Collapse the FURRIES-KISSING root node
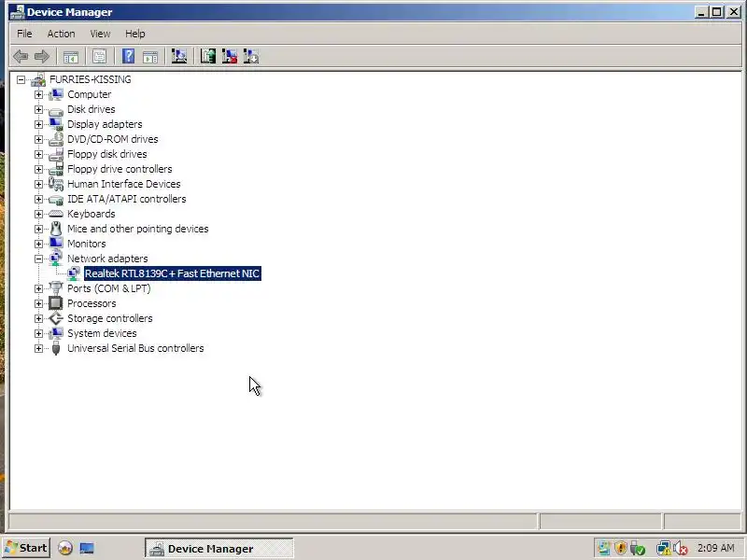 click(x=21, y=80)
